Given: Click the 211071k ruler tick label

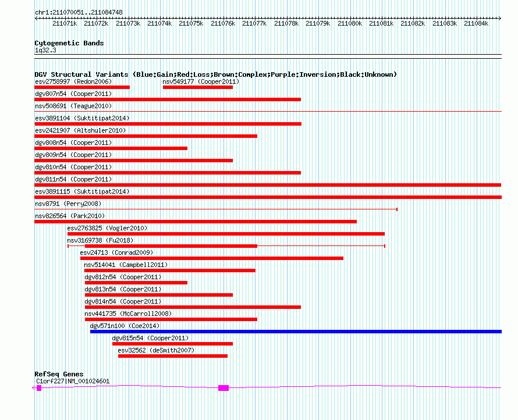Looking at the screenshot, I should (65, 23).
